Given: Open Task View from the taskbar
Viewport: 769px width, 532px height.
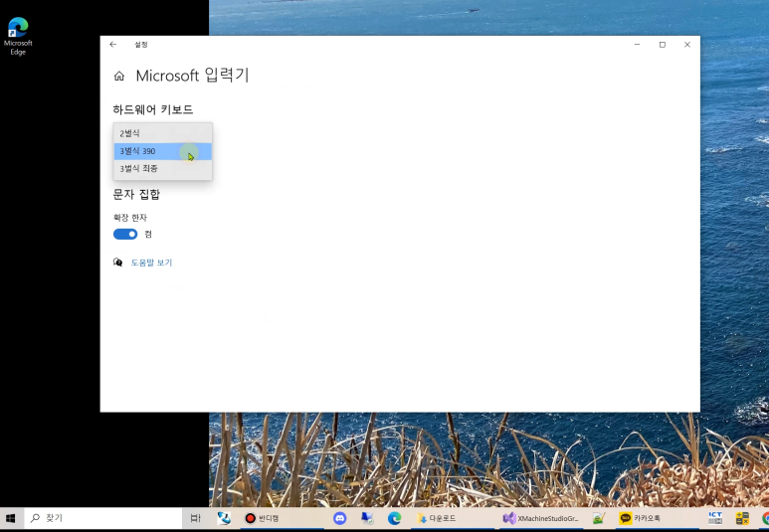Looking at the screenshot, I should pyautogui.click(x=195, y=518).
